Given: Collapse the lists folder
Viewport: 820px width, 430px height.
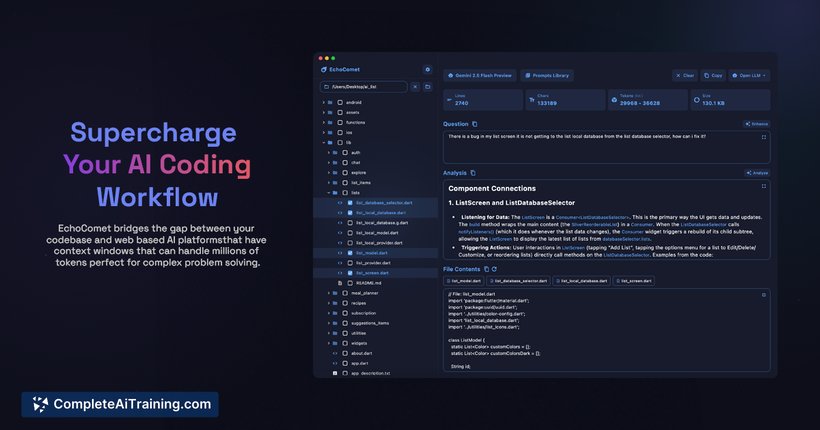Looking at the screenshot, I should click(329, 193).
